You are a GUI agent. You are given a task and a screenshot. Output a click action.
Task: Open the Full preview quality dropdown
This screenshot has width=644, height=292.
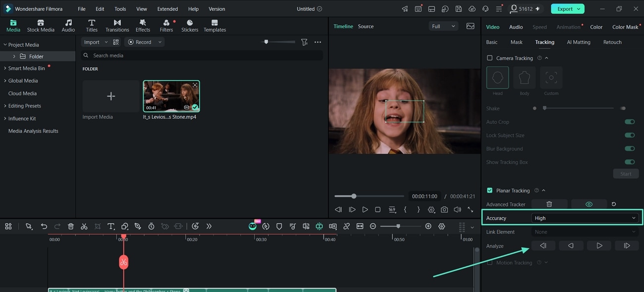(443, 26)
